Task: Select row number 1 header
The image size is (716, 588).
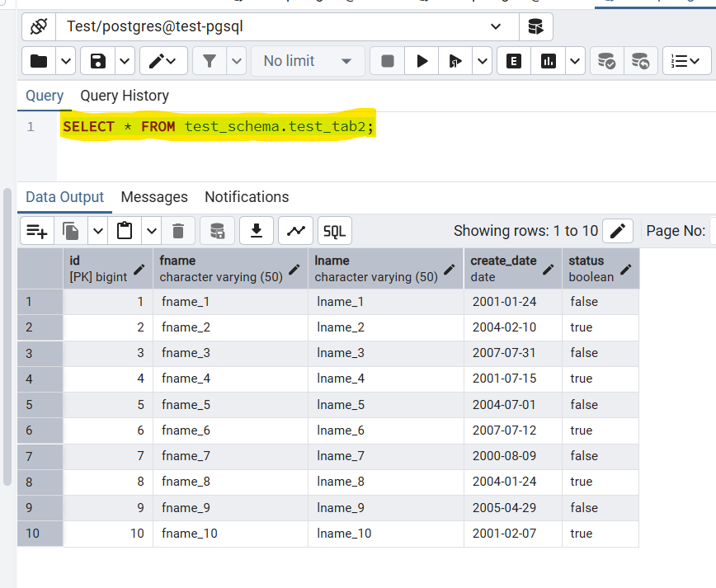Action: tap(40, 302)
